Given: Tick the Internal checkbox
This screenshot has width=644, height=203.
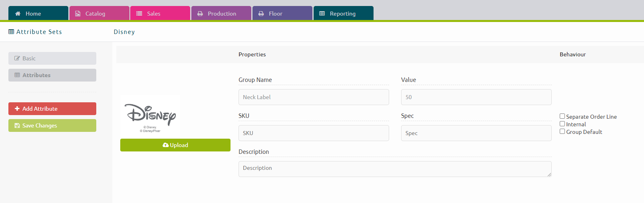Looking at the screenshot, I should tap(562, 124).
